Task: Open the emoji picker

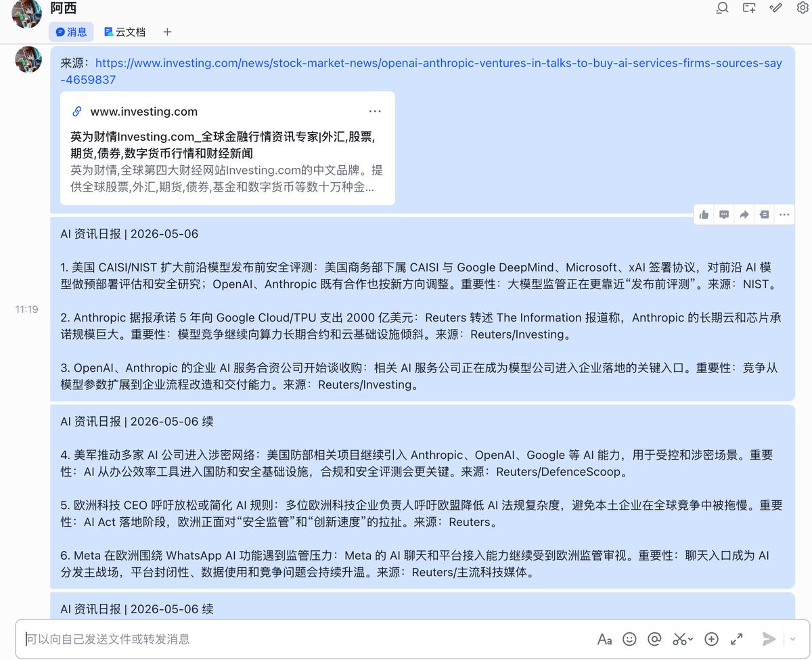Action: 629,639
